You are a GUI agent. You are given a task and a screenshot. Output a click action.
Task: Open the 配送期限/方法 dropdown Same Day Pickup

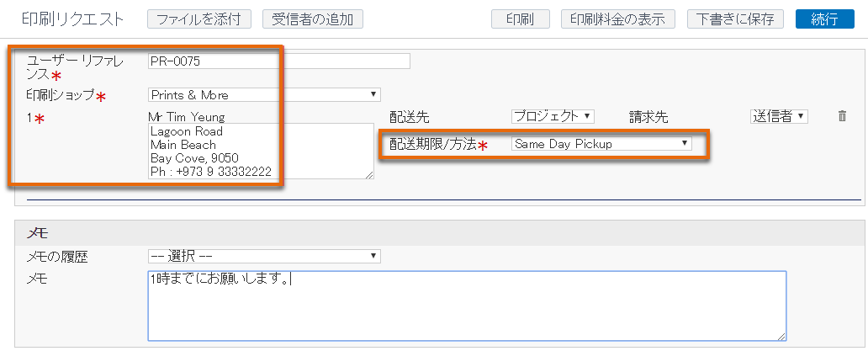601,144
